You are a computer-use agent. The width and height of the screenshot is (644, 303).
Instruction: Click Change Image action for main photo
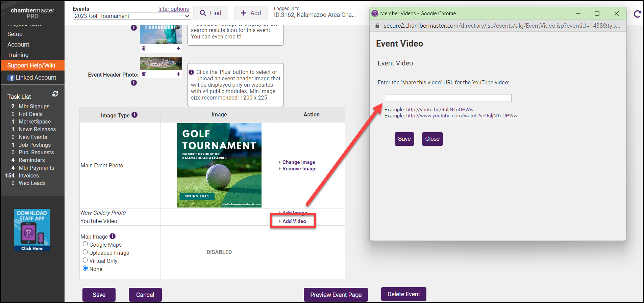click(x=299, y=162)
